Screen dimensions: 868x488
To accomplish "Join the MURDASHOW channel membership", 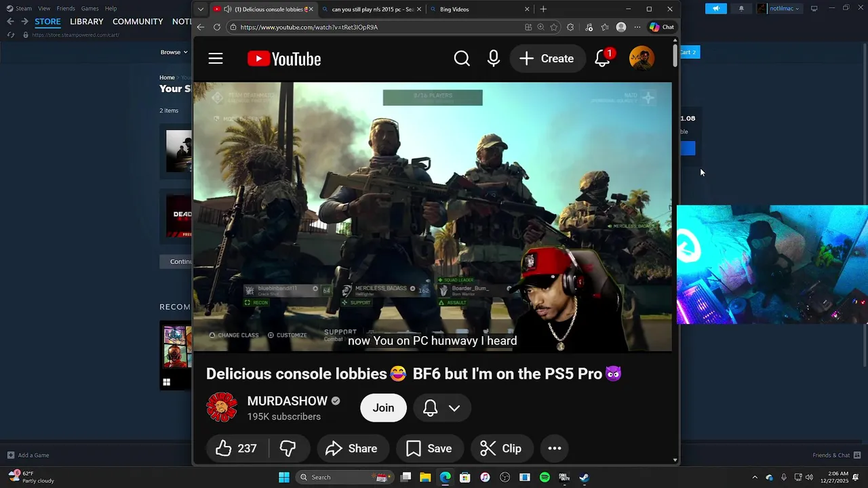I will point(383,408).
